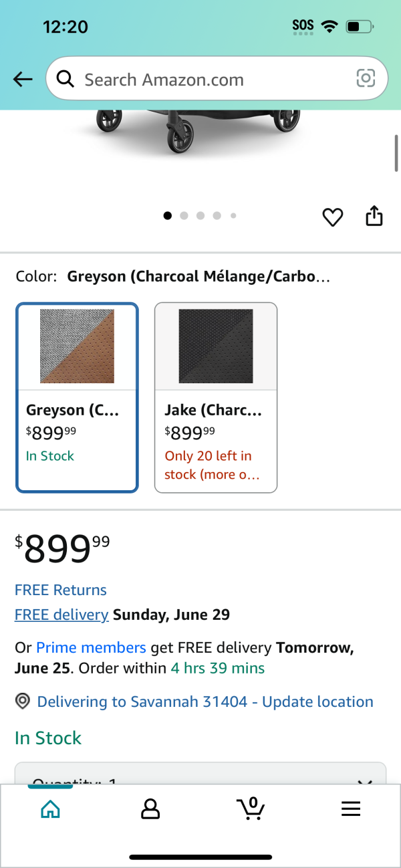Open the account profile tab
Viewport: 401px width, 868px height.
pyautogui.click(x=150, y=809)
